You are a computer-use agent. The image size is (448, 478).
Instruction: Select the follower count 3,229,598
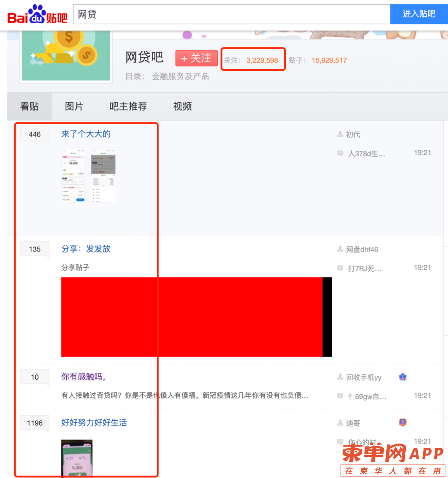coord(262,60)
